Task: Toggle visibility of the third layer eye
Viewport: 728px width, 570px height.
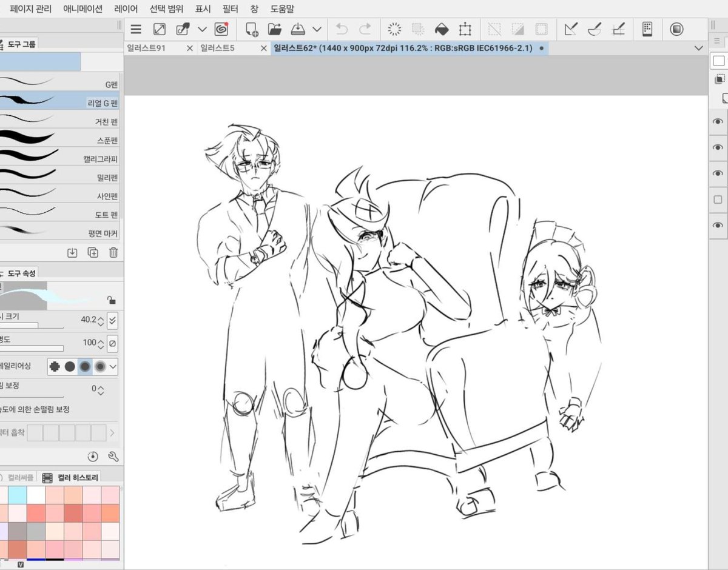Action: 718,173
